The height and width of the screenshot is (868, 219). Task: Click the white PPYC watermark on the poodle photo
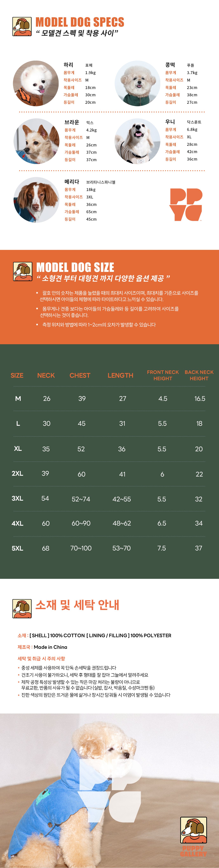110,790
